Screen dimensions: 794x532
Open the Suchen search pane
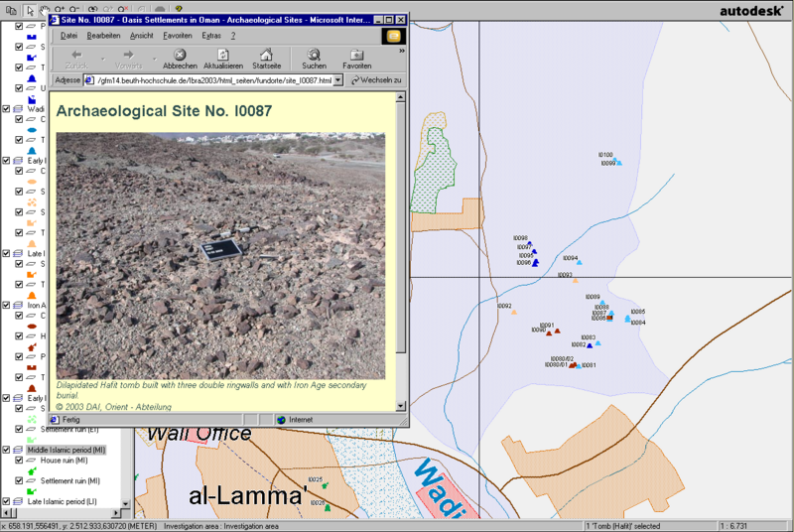[314, 59]
